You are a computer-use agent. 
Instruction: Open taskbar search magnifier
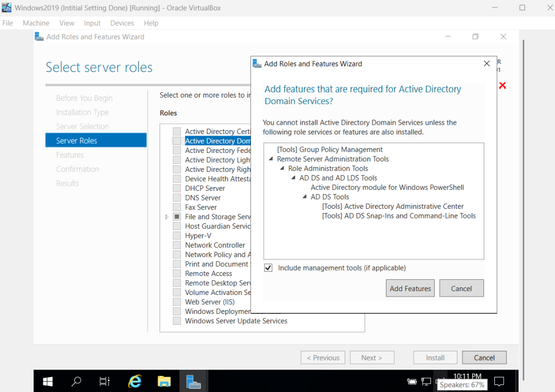tap(76, 381)
